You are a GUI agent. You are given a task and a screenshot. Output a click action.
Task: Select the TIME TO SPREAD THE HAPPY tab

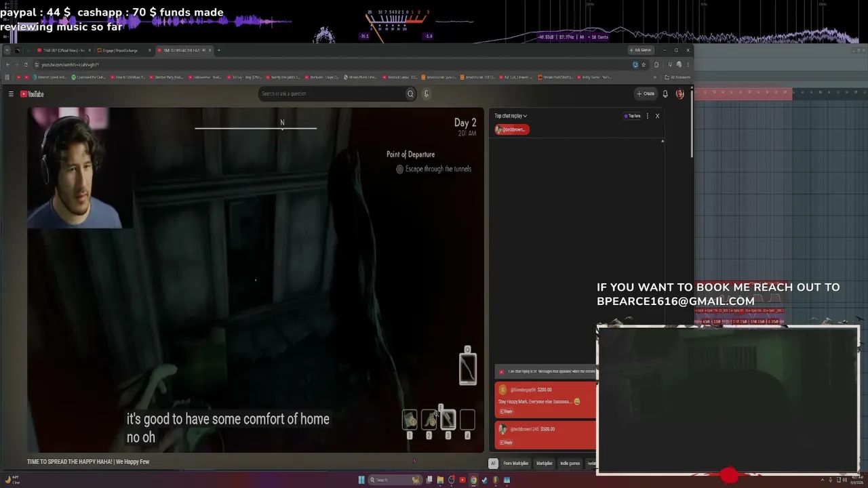click(x=184, y=50)
